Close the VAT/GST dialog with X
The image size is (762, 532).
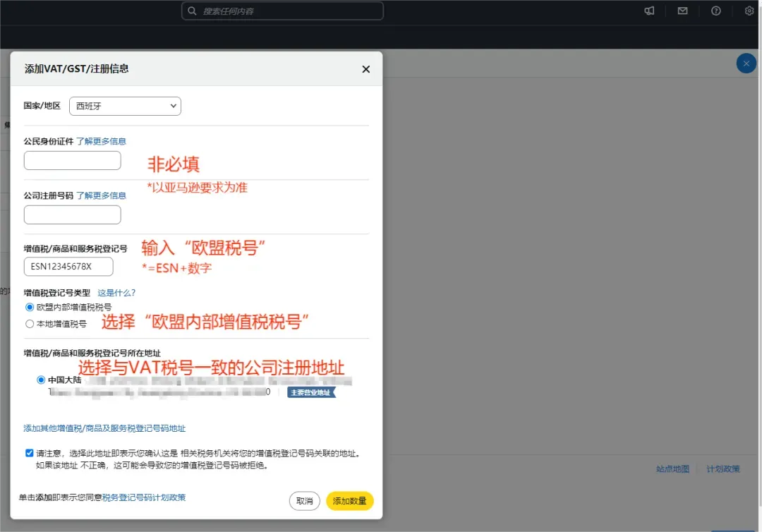[366, 69]
